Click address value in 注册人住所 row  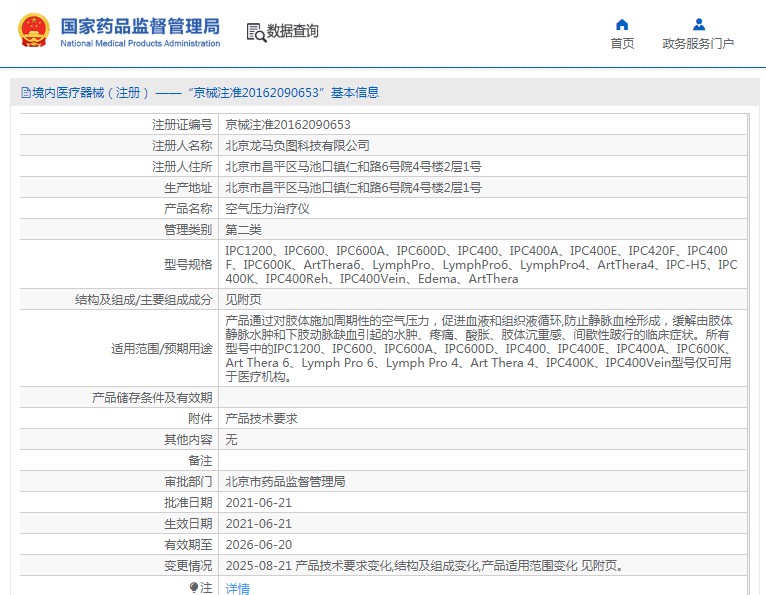click(353, 167)
